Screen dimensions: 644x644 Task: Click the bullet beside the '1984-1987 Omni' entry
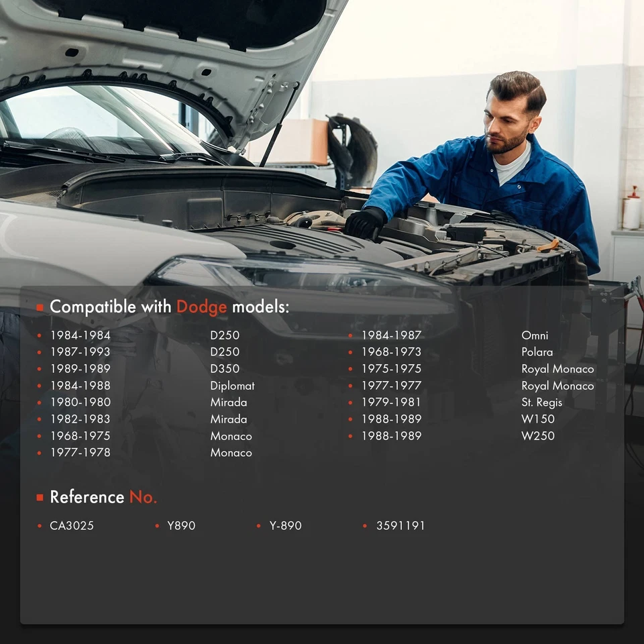pyautogui.click(x=350, y=335)
